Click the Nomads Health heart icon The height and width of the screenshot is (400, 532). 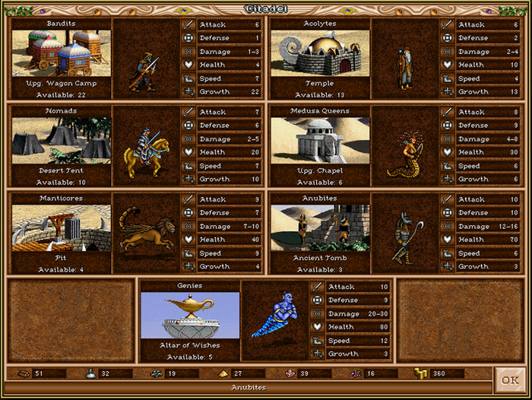pos(188,152)
